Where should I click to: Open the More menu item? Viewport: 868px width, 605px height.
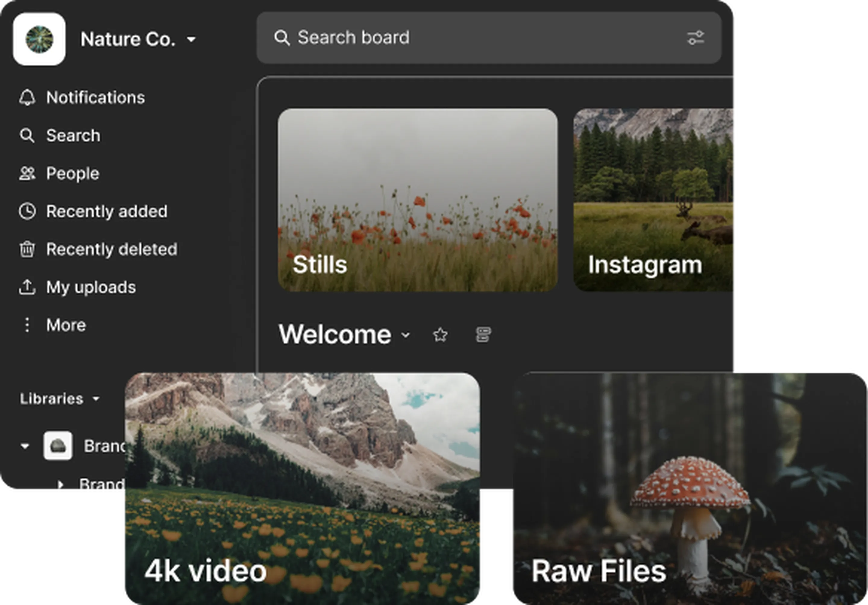[66, 325]
